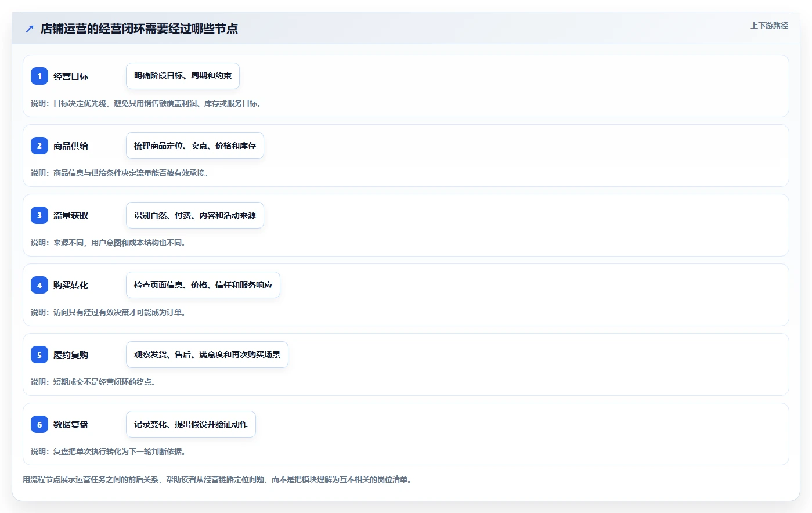812x513 pixels.
Task: Click the 履约复购 step label
Action: pyautogui.click(x=71, y=355)
